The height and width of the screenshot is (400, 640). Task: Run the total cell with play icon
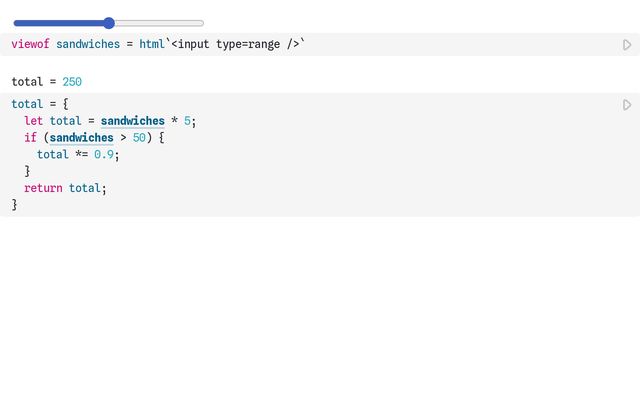627,105
